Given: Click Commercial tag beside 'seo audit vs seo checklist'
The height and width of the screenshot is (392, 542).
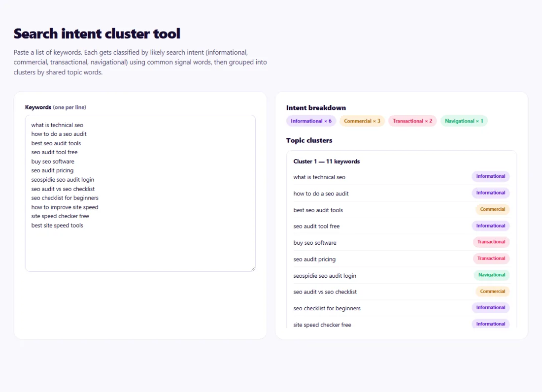Looking at the screenshot, I should coord(493,291).
